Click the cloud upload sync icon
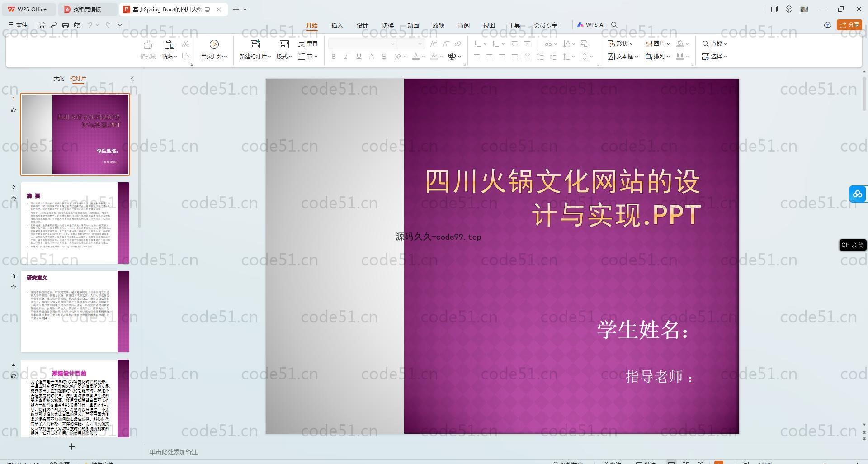Screen dimensions: 868x464 [828, 25]
